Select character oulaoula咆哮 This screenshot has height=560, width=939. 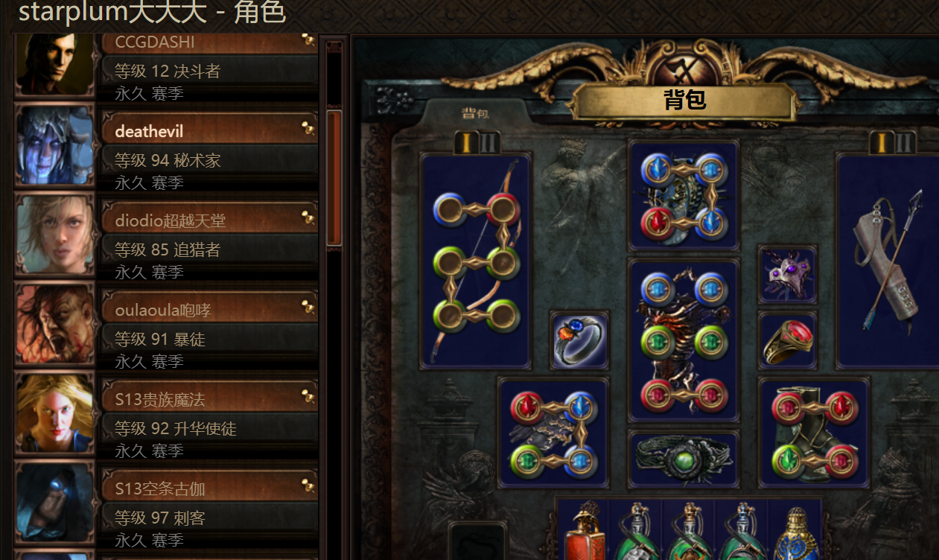[168, 324]
